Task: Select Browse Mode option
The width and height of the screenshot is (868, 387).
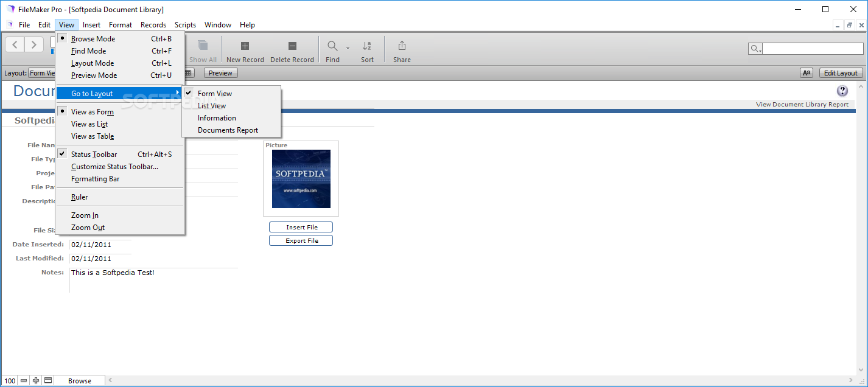Action: 120,39
